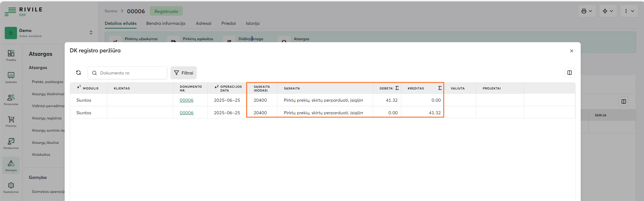
Task: Switch to the Istorija tab
Action: coord(253,23)
